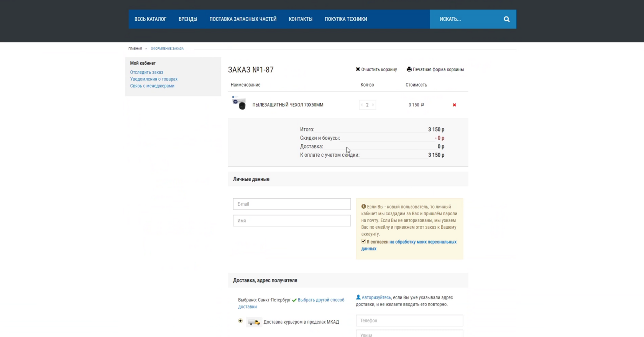The height and width of the screenshot is (337, 644).
Task: Open the ВЕСЬ КАТАЛОГ menu
Action: click(150, 19)
